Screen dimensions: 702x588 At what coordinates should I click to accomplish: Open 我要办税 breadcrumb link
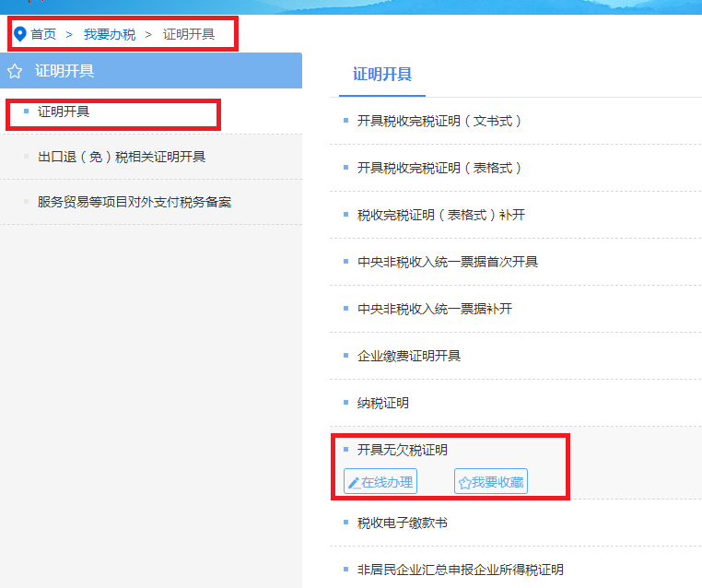(x=110, y=34)
